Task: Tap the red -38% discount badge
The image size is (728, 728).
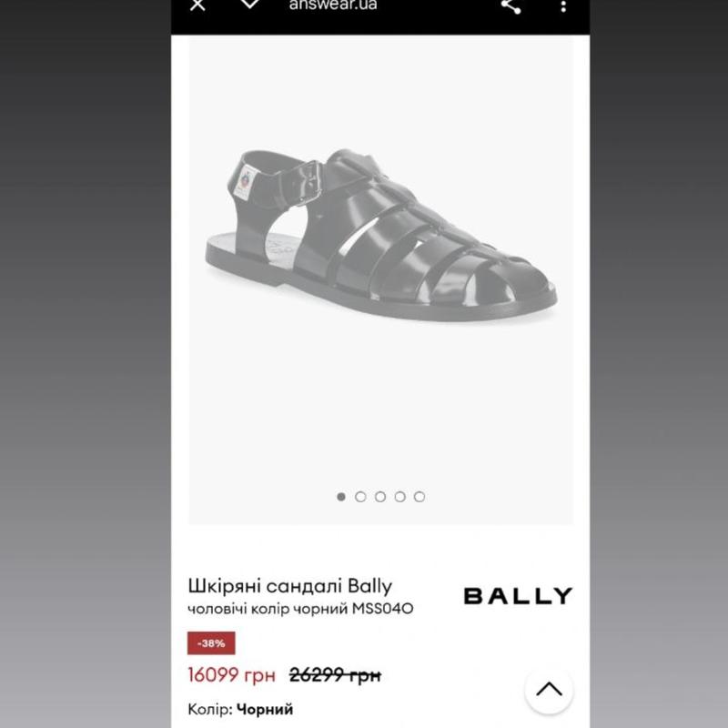Action: click(211, 643)
